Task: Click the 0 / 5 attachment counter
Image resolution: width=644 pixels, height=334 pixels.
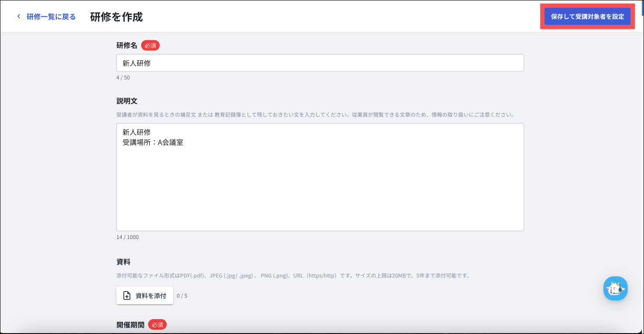Action: 182,296
